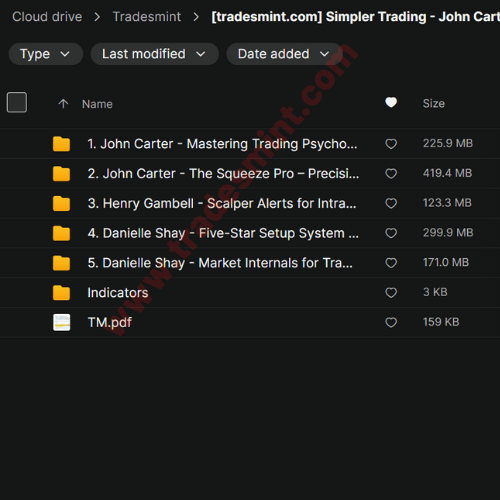Open '4. Danielle Shay - Five-Star Setup System' folder
Viewport: 500px width, 500px height.
(x=223, y=233)
